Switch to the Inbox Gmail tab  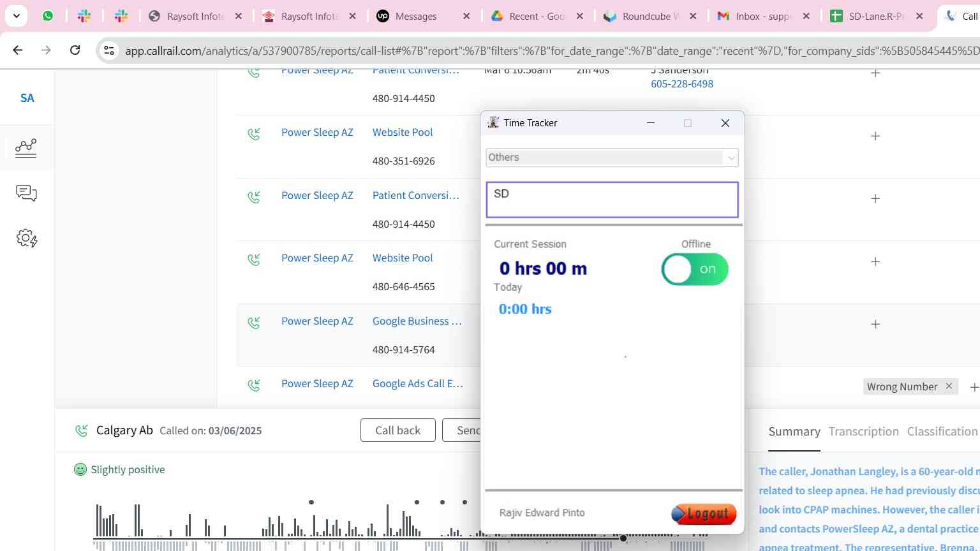pyautogui.click(x=763, y=16)
